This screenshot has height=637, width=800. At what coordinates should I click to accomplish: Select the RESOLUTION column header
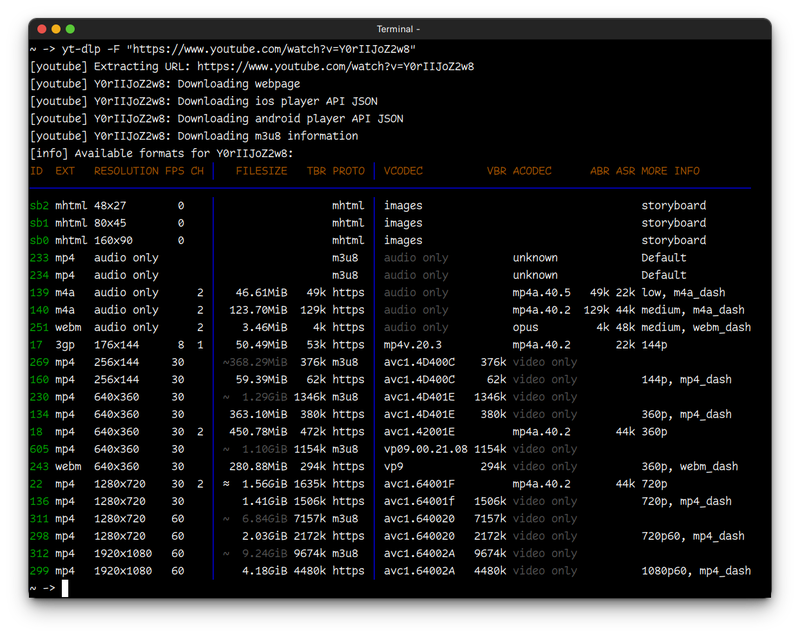126,171
